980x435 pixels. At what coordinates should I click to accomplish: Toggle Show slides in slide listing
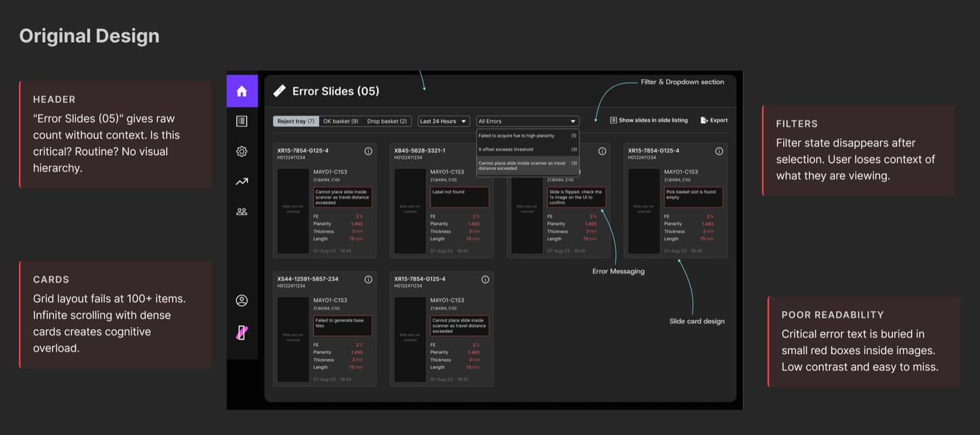pyautogui.click(x=649, y=120)
